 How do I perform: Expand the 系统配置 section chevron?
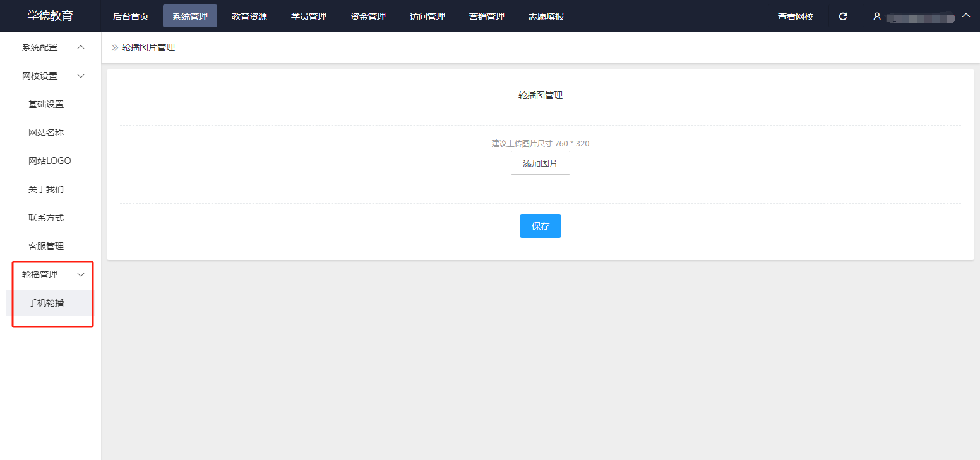(80, 47)
